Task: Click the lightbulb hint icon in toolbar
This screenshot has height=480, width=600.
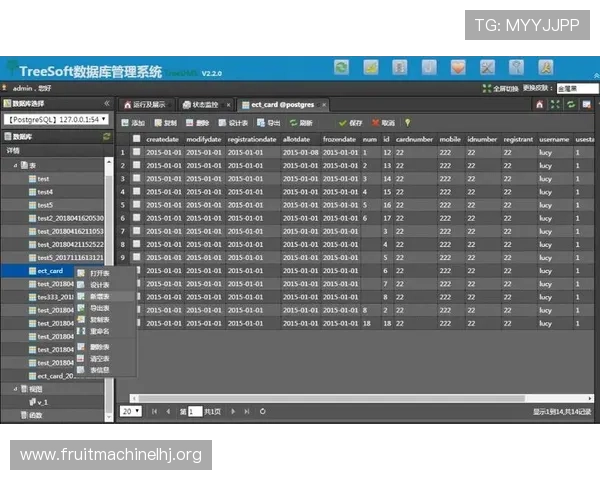Action: pyautogui.click(x=407, y=123)
